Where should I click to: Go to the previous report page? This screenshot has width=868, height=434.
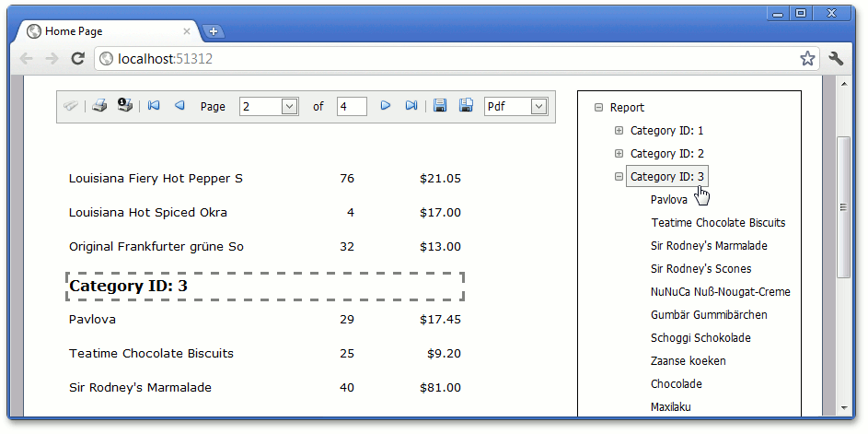coord(179,106)
